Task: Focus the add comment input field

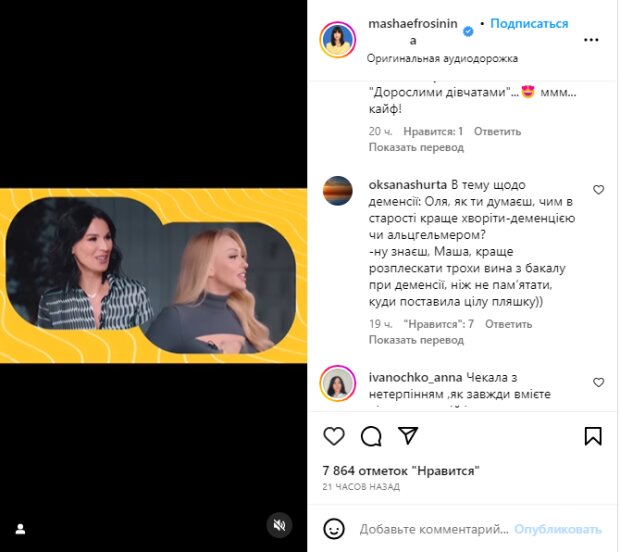Action: coord(434,529)
